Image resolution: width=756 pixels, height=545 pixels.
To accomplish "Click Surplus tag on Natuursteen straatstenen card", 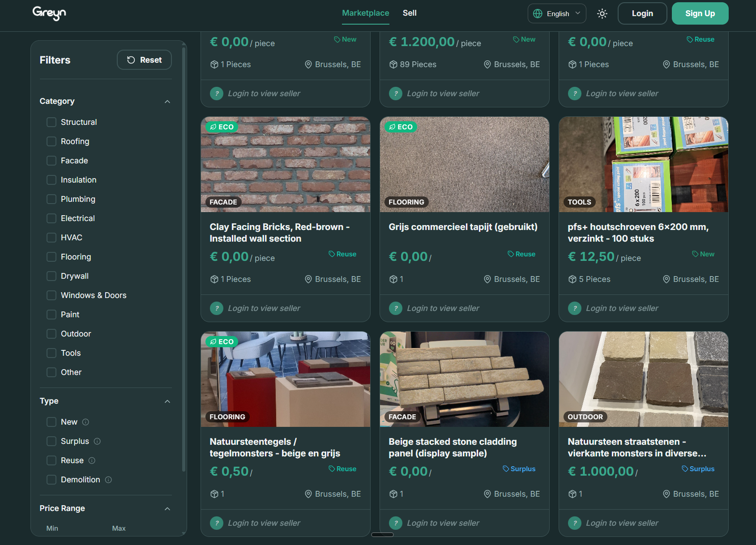I will [698, 469].
